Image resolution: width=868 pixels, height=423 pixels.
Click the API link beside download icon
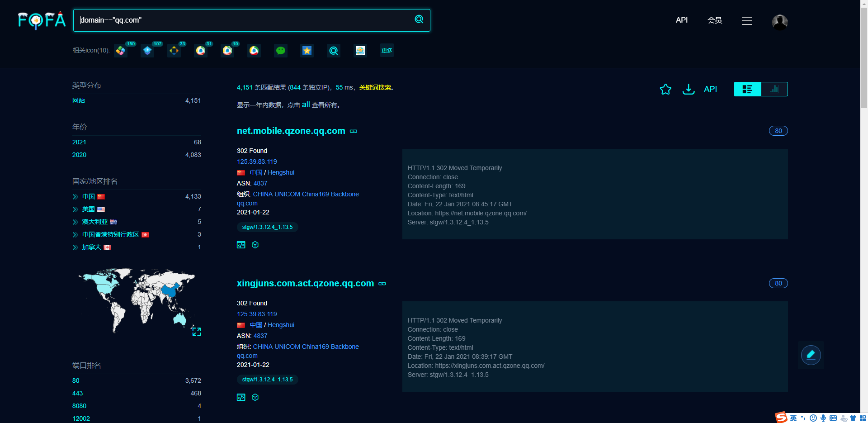(x=710, y=89)
